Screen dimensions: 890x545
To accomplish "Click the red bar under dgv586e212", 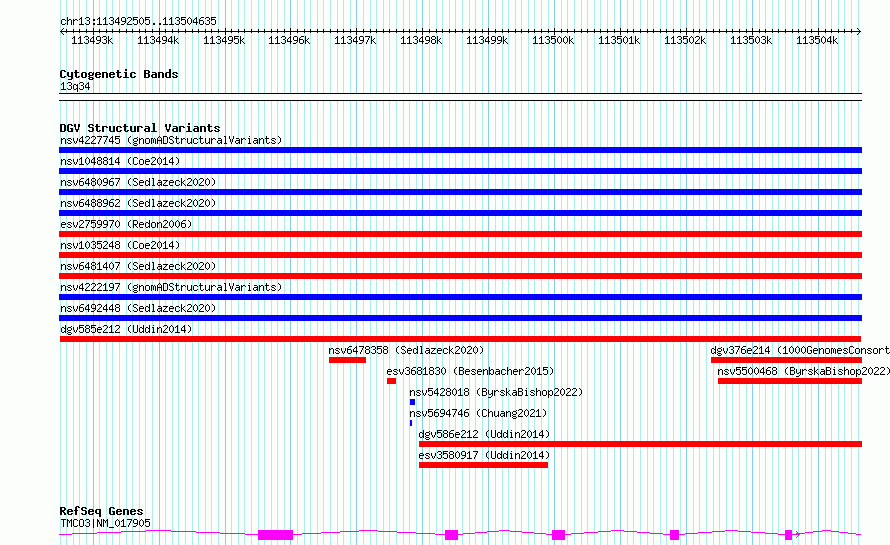I will pyautogui.click(x=640, y=444).
